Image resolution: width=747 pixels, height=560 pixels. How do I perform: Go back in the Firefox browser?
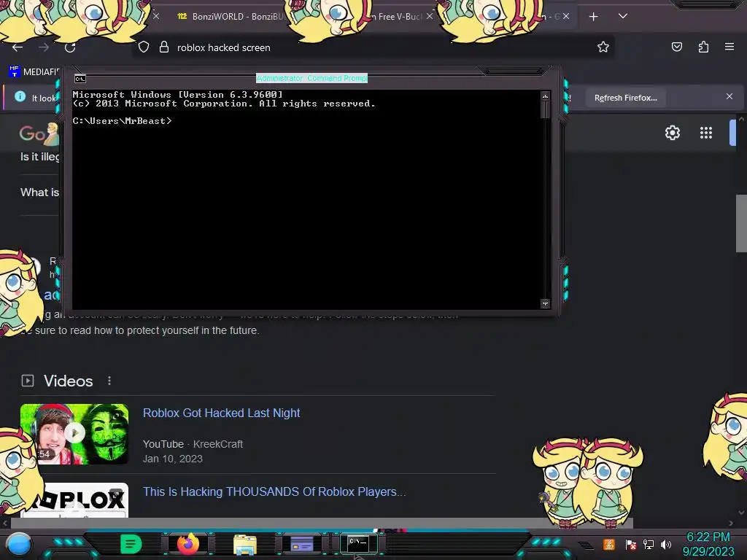pos(18,47)
